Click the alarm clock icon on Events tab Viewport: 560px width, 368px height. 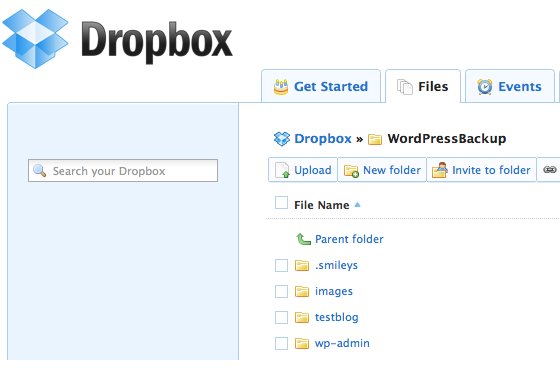coord(485,87)
